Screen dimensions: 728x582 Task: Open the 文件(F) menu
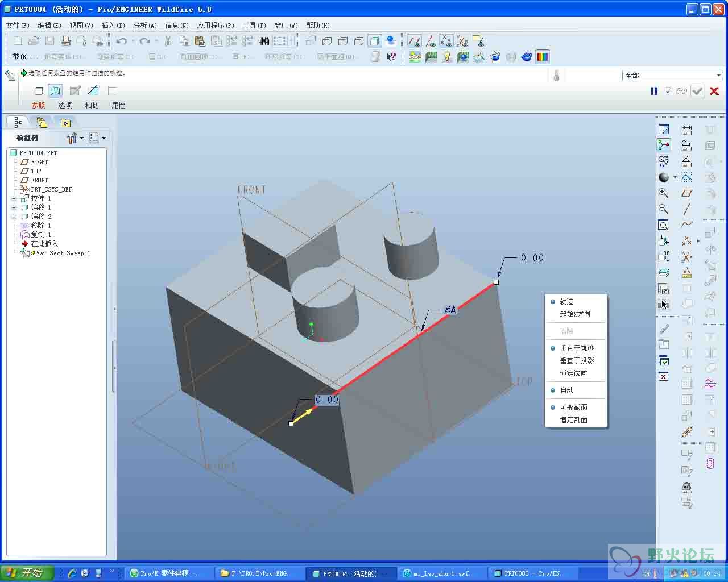coord(18,25)
